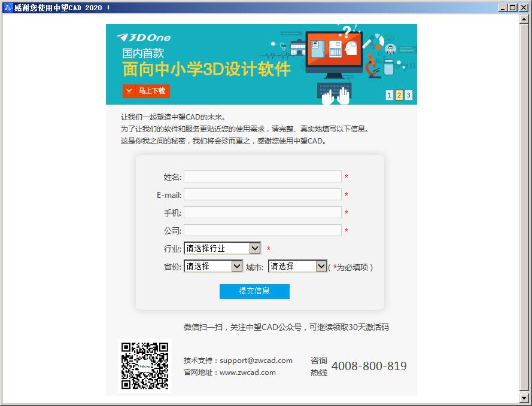Click the 面向中小学3D设计软件 banner headline
This screenshot has height=406, width=532.
206,69
